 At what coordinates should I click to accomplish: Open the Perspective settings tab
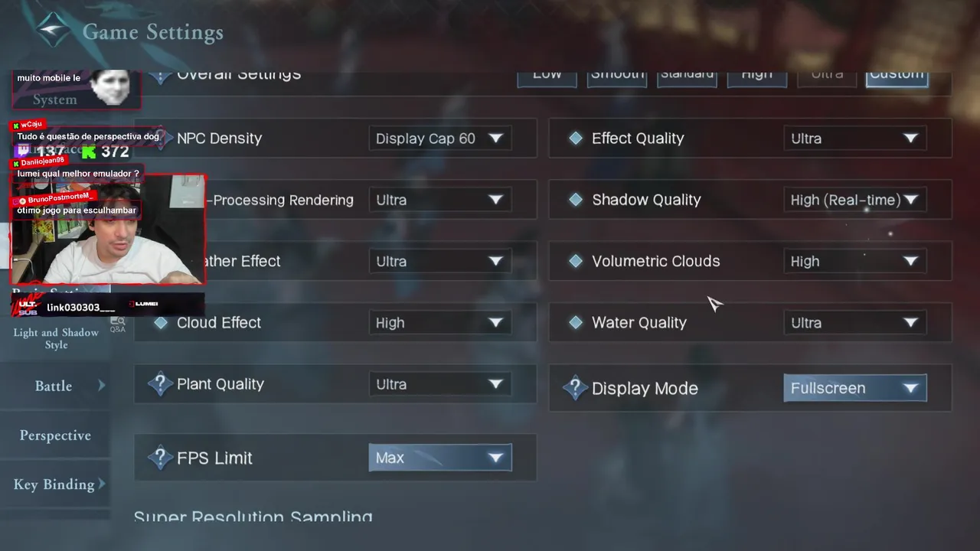[x=55, y=435]
